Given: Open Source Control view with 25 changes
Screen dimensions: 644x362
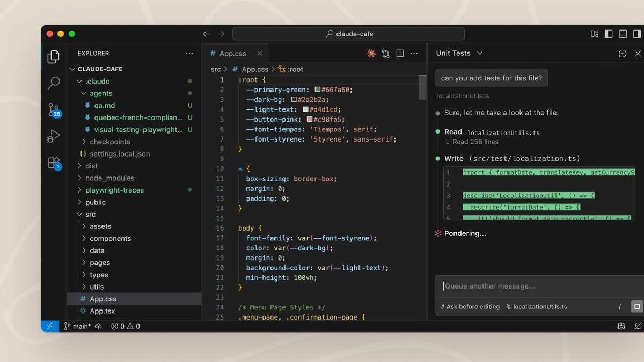Looking at the screenshot, I should click(x=54, y=110).
